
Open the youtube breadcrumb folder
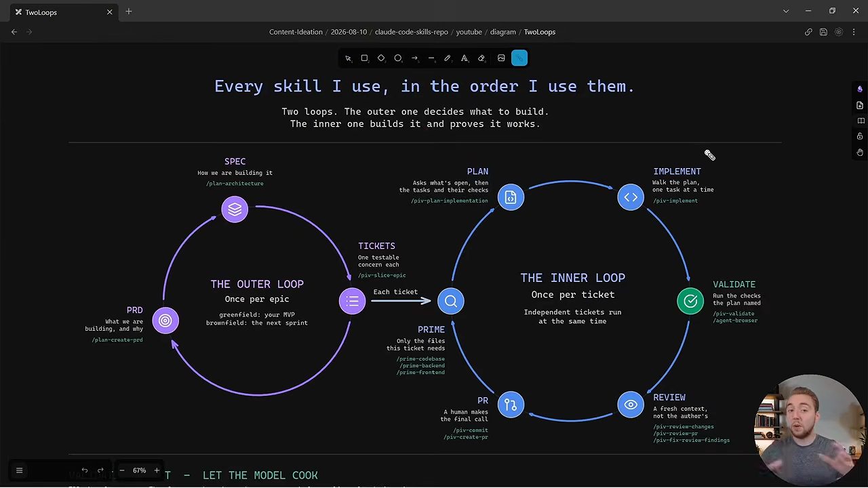click(469, 32)
